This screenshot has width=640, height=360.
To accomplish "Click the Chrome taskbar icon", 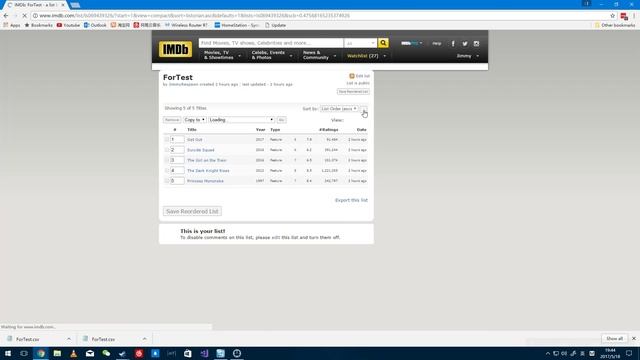I will click(41, 353).
